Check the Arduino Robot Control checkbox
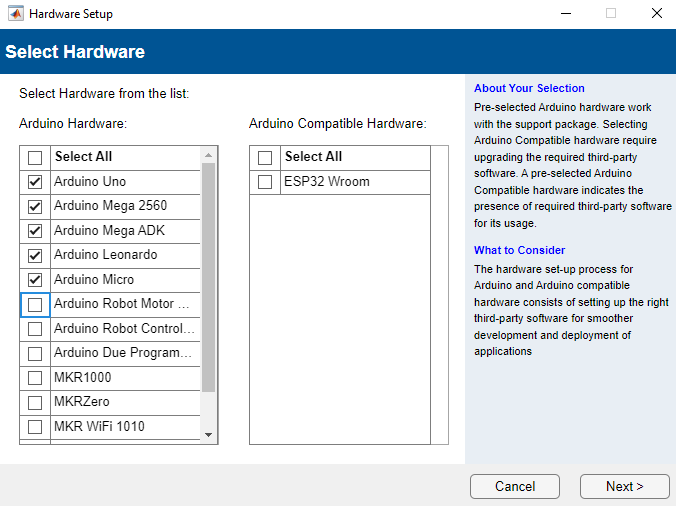The width and height of the screenshot is (676, 506). pos(35,329)
